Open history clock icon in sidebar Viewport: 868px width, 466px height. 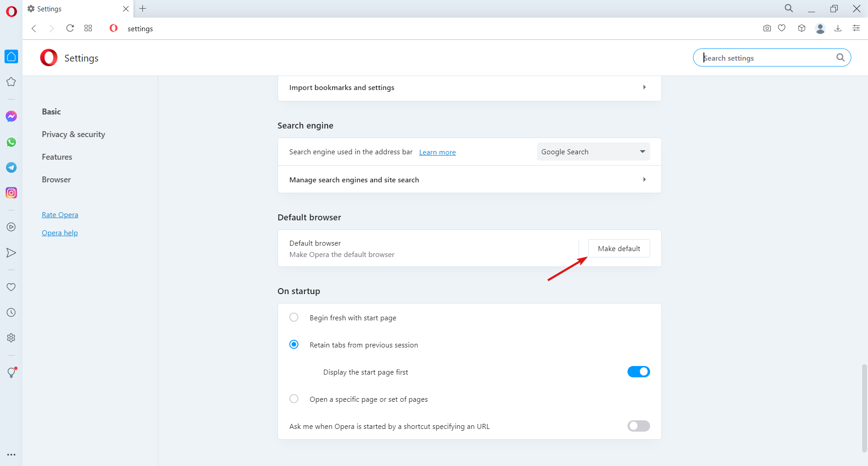[11, 313]
